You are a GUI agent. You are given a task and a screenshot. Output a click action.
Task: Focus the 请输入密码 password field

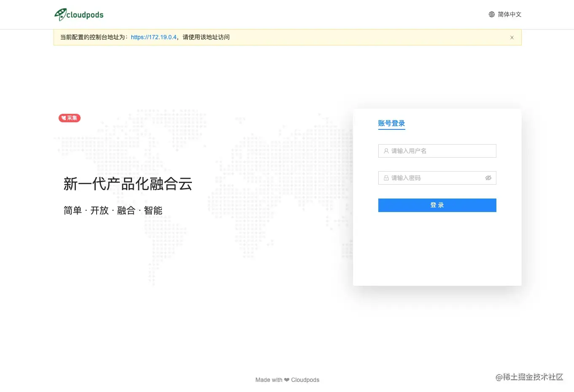[437, 178]
